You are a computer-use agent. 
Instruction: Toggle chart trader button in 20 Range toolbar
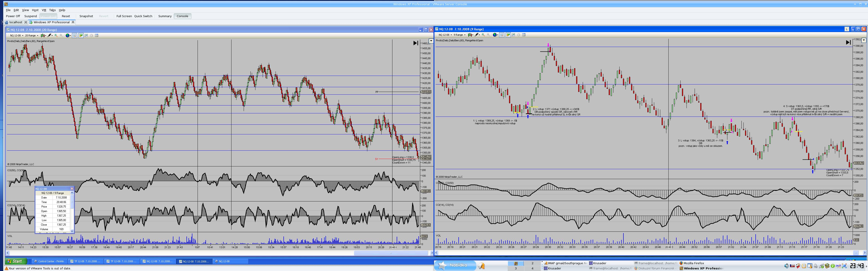(x=81, y=35)
